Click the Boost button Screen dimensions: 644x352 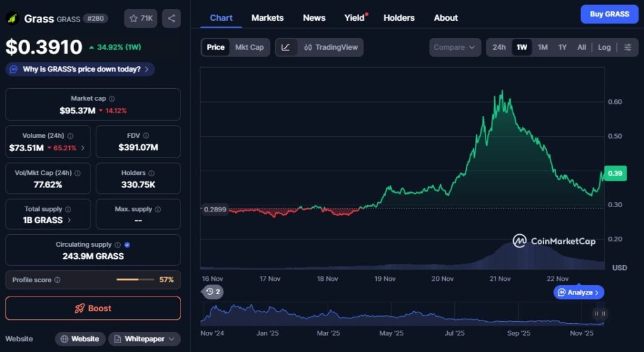point(93,309)
